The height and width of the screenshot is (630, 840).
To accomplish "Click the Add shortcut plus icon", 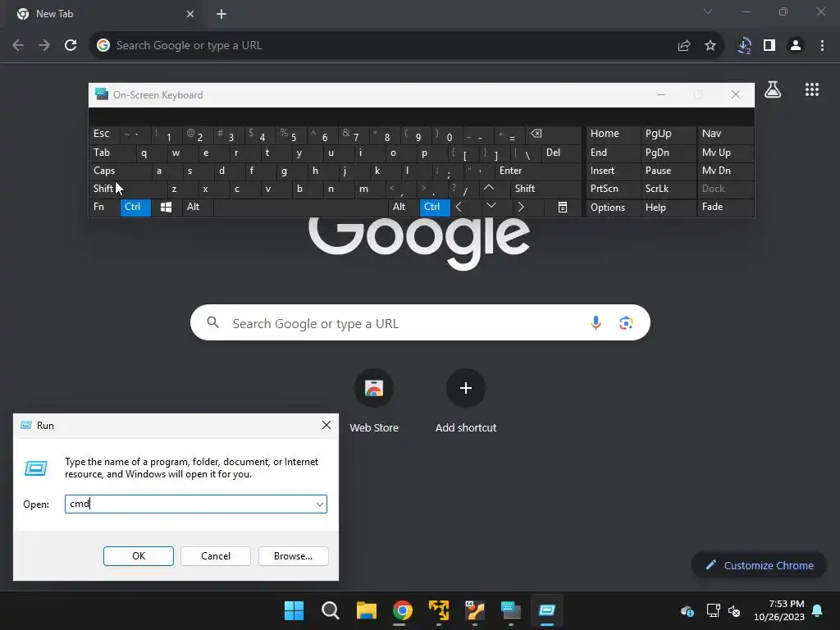I will point(466,388).
